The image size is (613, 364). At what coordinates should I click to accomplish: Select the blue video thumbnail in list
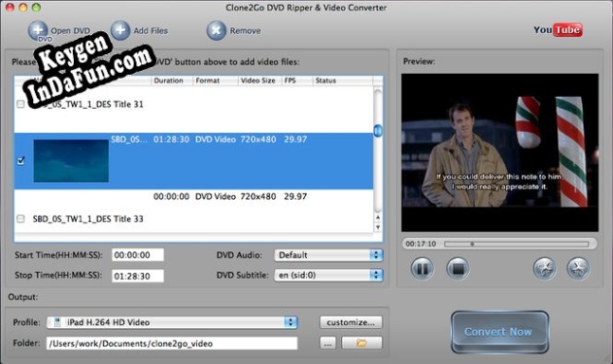click(71, 161)
